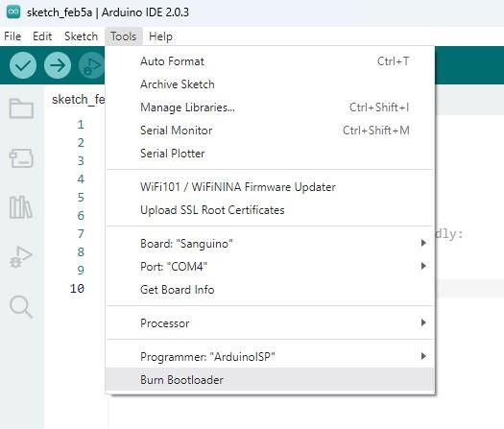Open the Sketchbook folder sidebar icon
The height and width of the screenshot is (429, 504).
click(21, 108)
